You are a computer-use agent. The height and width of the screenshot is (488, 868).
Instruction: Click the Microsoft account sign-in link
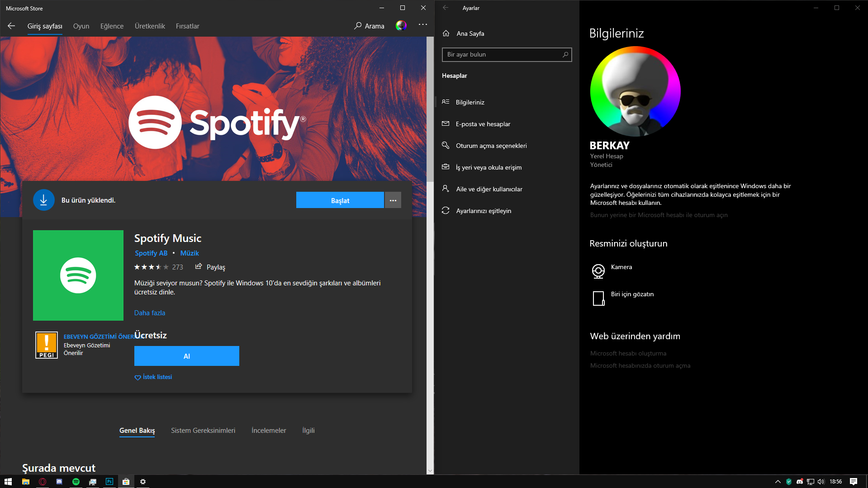659,215
